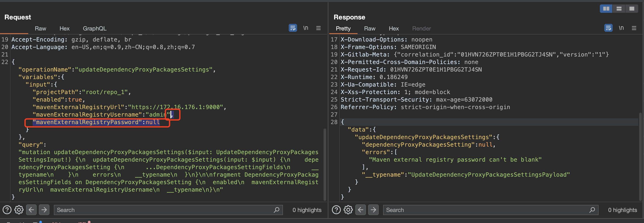Viewport: 644px width, 223px height.
Task: Switch Request view to GraphQL tab
Action: coord(94,28)
